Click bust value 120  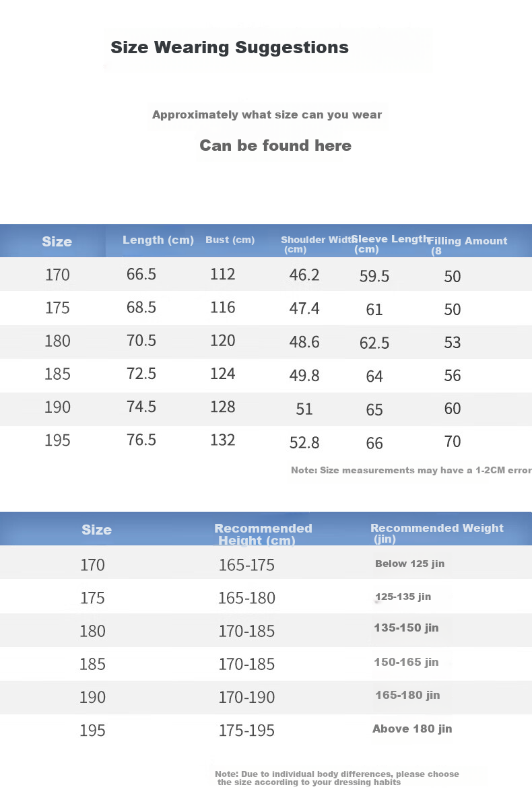[223, 341]
